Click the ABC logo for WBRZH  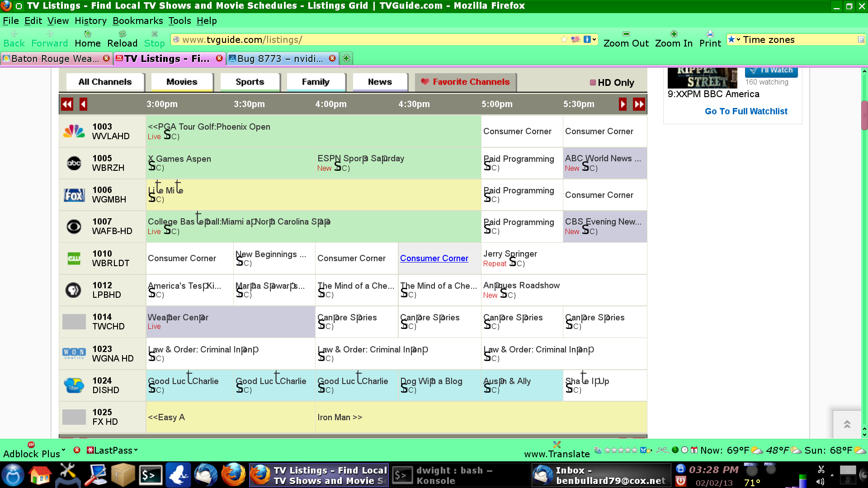point(74,163)
